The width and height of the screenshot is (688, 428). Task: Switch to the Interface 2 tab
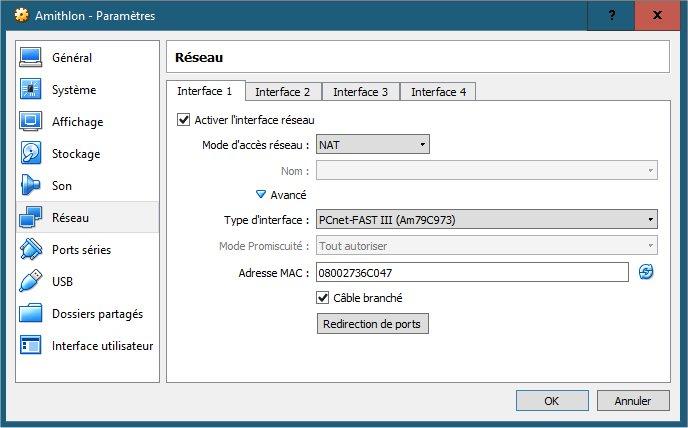click(x=283, y=92)
